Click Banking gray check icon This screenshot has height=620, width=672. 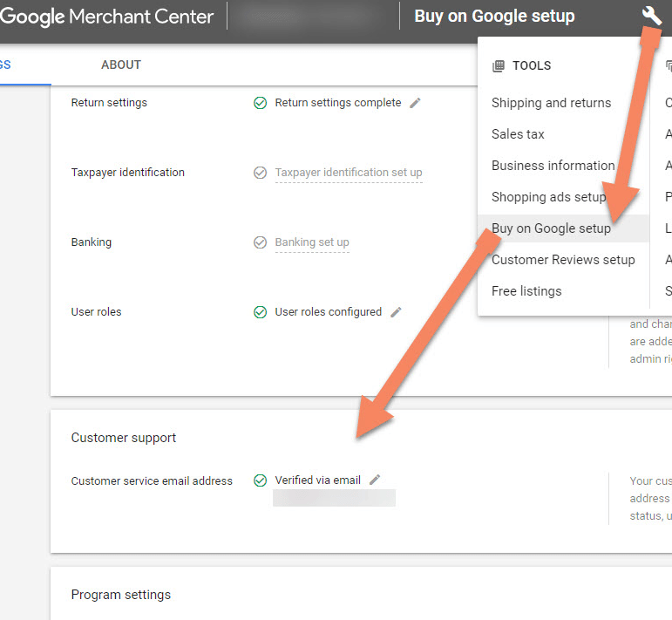(260, 242)
